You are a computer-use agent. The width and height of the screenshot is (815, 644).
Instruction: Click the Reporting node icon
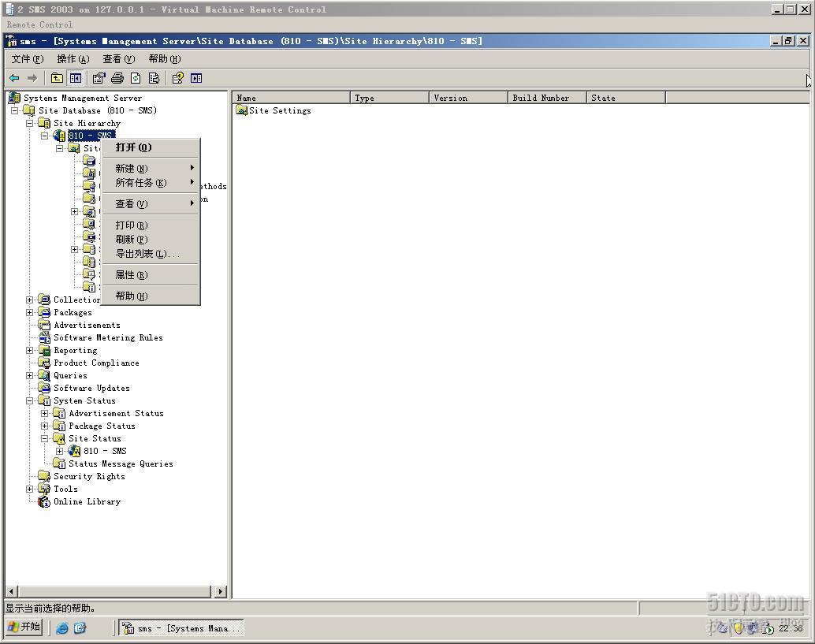[45, 350]
